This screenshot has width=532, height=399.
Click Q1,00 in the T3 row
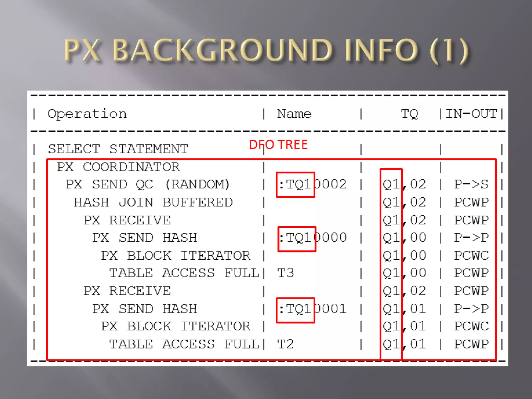click(404, 274)
